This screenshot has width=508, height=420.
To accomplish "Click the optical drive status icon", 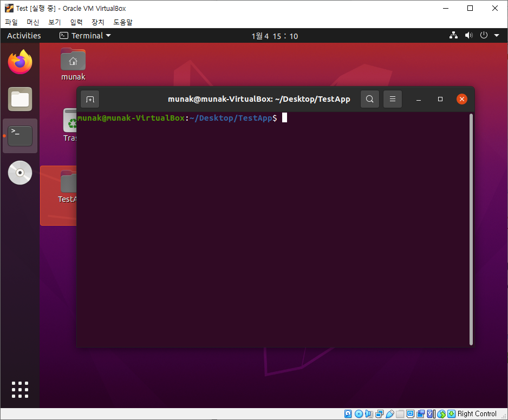I will coord(359,414).
